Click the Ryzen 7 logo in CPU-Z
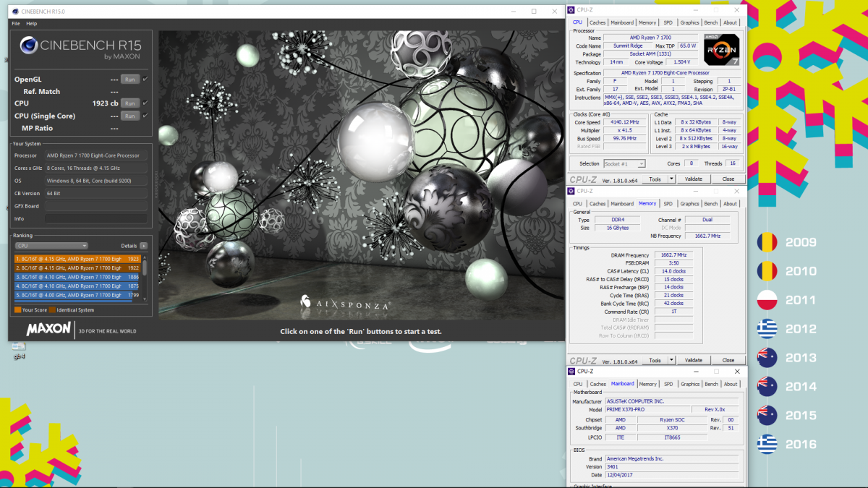 (x=721, y=49)
